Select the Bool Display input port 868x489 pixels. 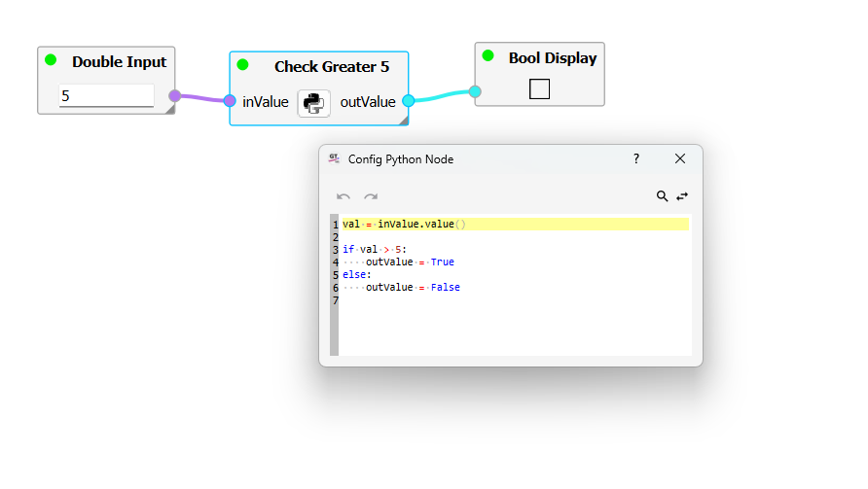tap(475, 91)
